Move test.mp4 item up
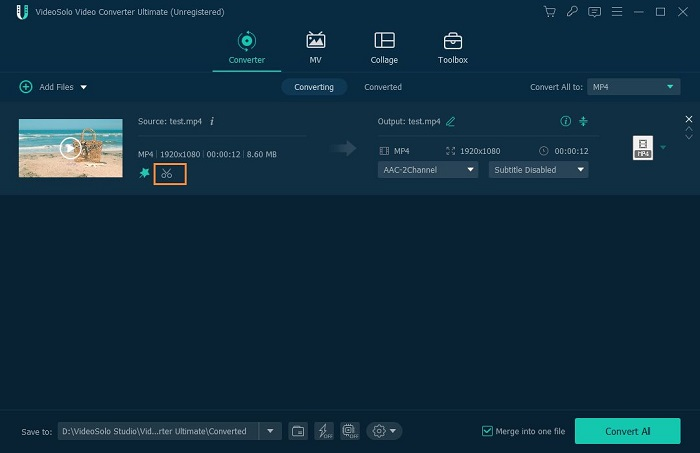The width and height of the screenshot is (700, 453). [x=689, y=129]
